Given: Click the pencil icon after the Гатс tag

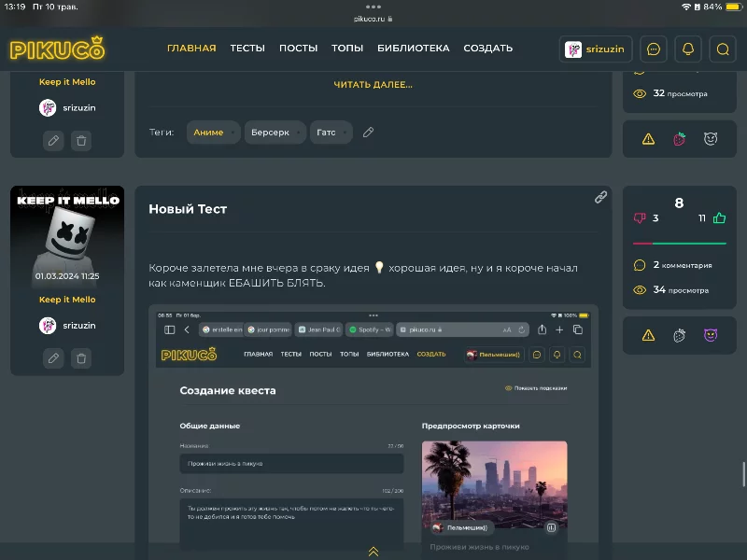Looking at the screenshot, I should [x=368, y=133].
